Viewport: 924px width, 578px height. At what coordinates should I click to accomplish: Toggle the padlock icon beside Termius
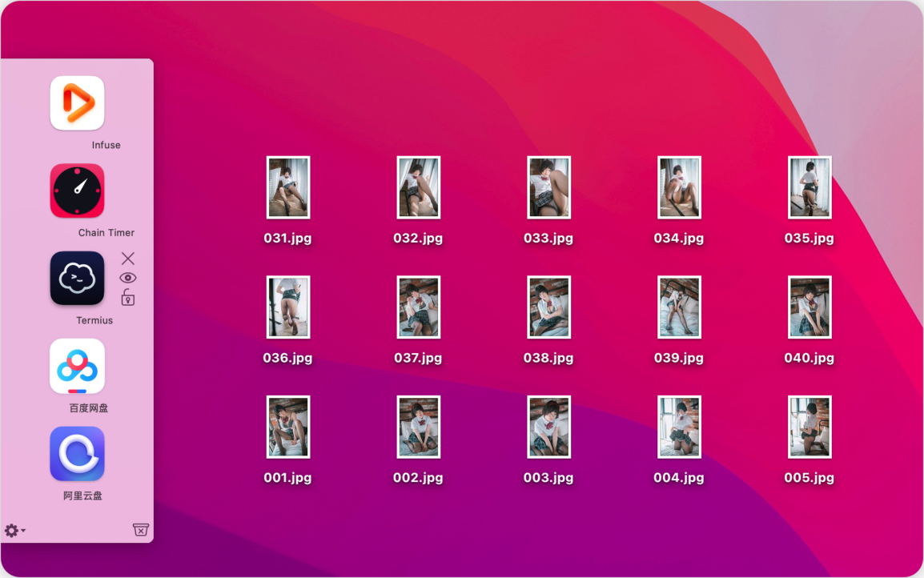tap(128, 298)
